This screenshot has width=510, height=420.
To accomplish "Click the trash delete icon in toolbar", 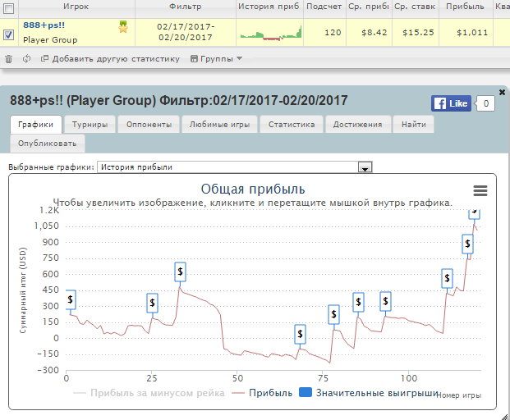I will pos(8,59).
